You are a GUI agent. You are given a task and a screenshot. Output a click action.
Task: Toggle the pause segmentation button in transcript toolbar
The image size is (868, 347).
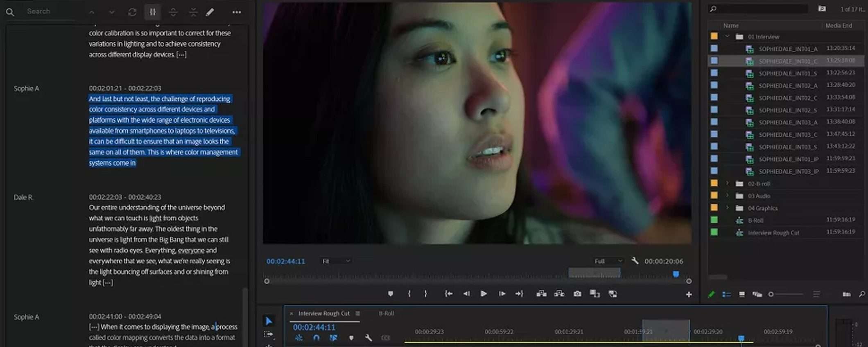pyautogui.click(x=152, y=12)
